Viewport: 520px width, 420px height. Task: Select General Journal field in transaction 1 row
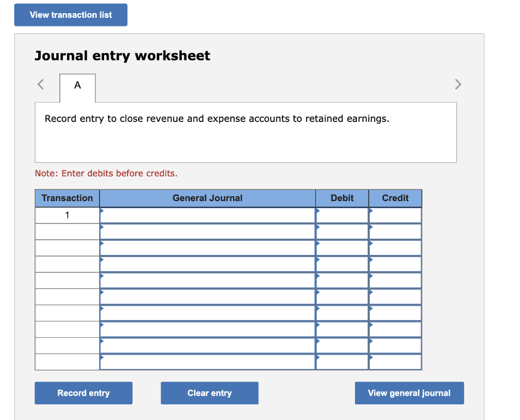[x=208, y=215]
